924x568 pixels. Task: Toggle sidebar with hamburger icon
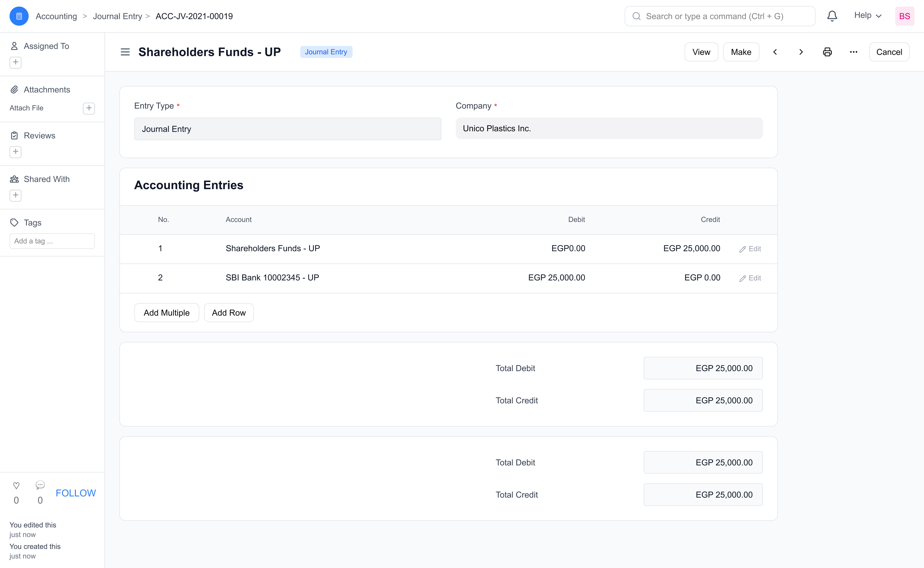pos(125,52)
